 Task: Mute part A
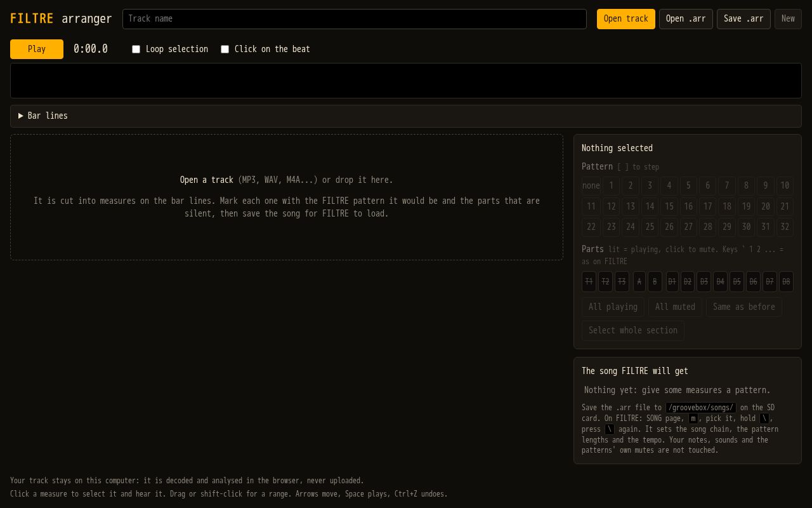(639, 282)
